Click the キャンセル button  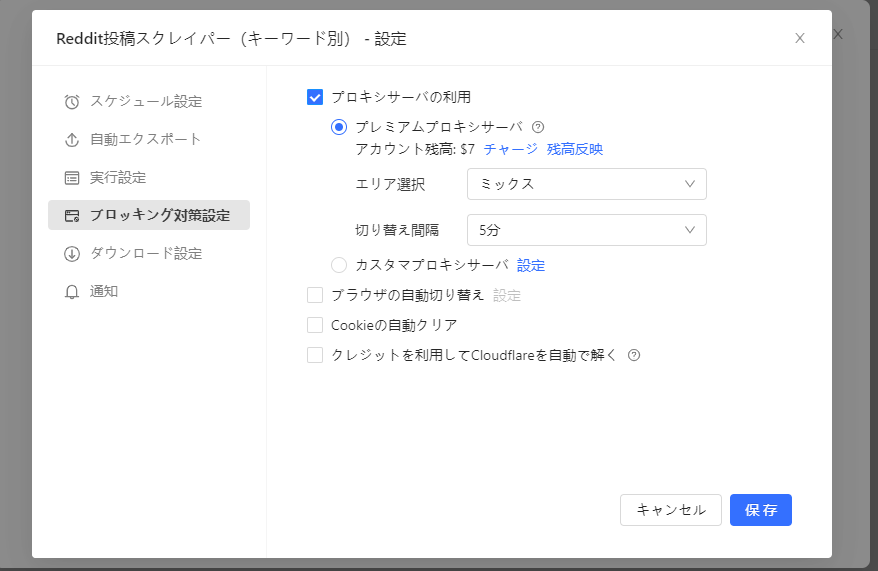click(x=670, y=510)
